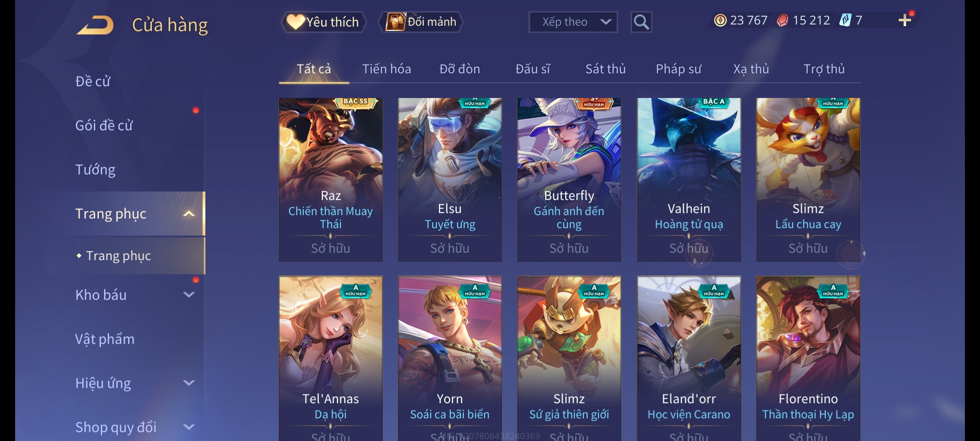This screenshot has height=441, width=980.
Task: Open Gói đề cử in sidebar
Action: pos(104,125)
